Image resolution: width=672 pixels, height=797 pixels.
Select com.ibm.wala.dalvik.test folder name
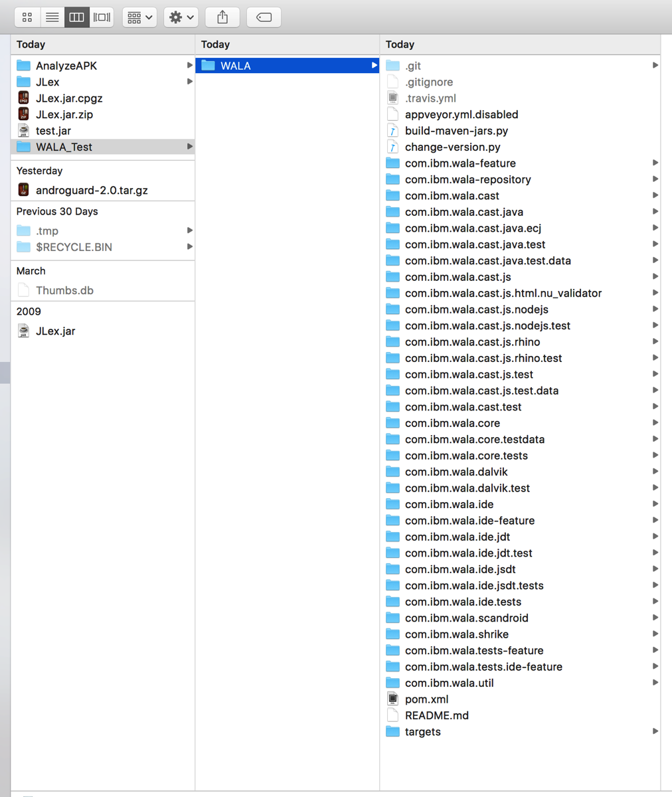467,488
